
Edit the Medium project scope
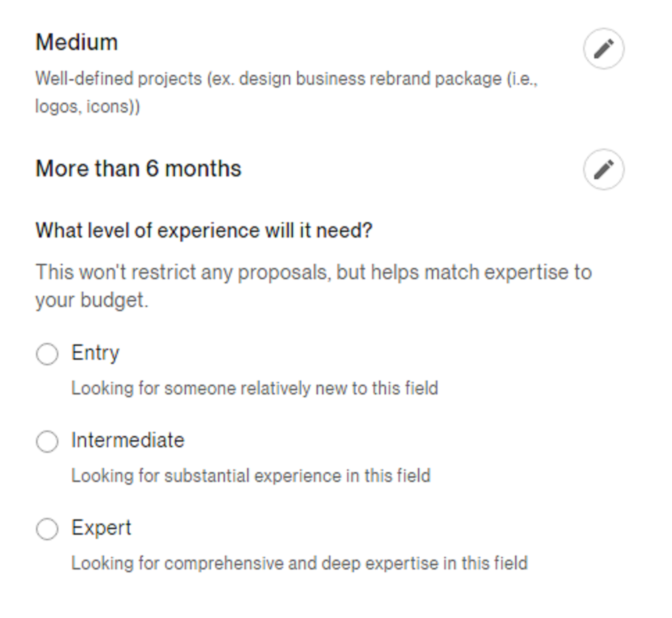click(603, 48)
